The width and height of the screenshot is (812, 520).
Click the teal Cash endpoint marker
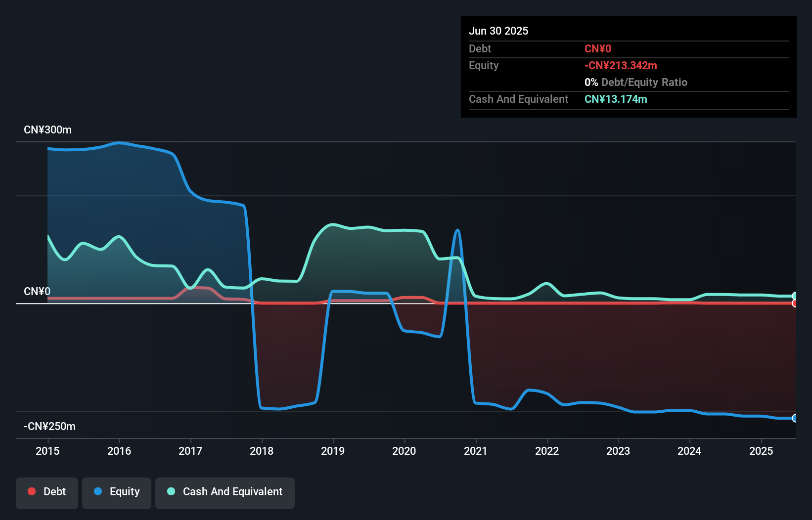tap(795, 296)
